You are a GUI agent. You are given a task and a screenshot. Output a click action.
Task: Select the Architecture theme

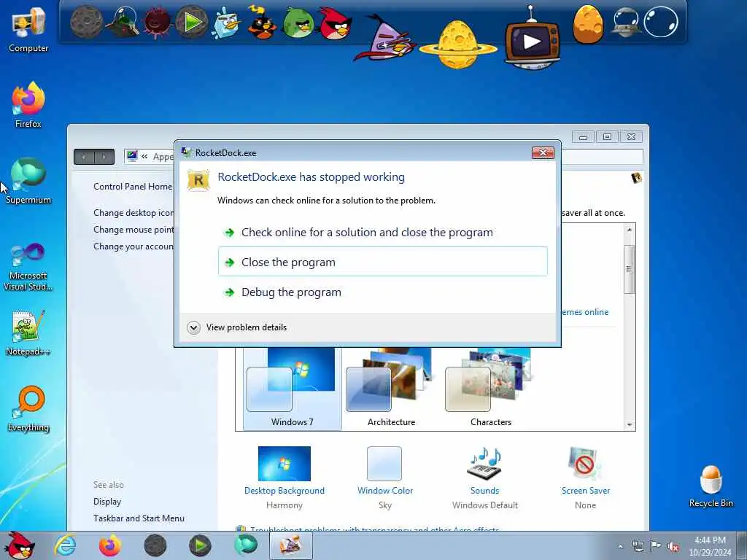pos(391,389)
